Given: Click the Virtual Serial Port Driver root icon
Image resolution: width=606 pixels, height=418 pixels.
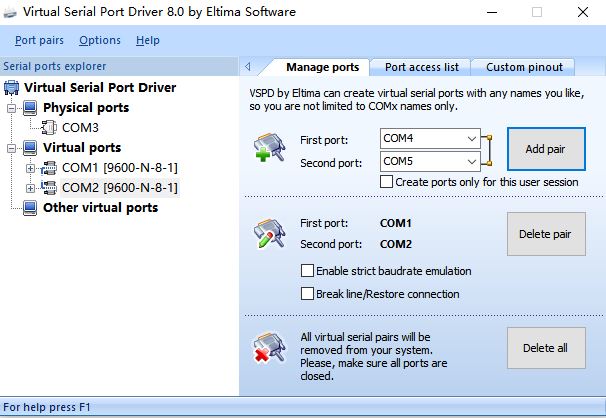Looking at the screenshot, I should [x=12, y=88].
